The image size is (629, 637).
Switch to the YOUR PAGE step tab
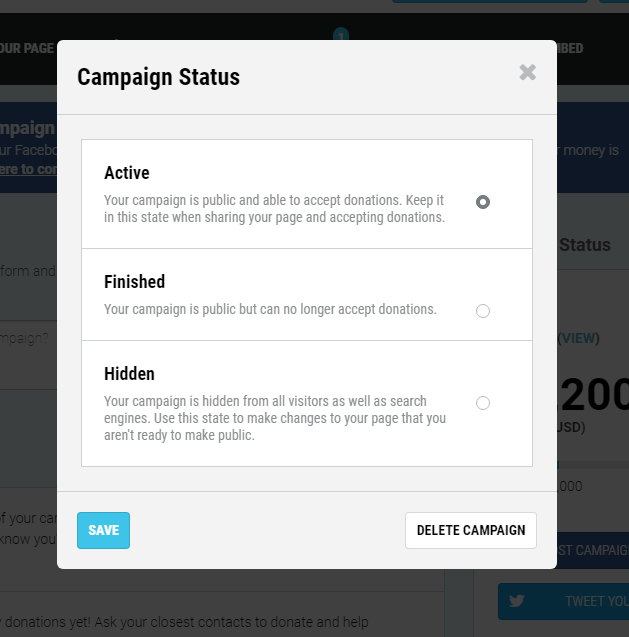pos(27,48)
